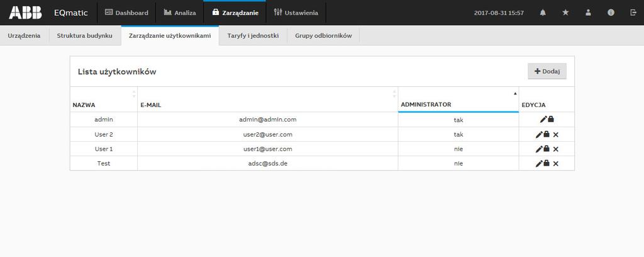This screenshot has width=644, height=257.
Task: Open the Ustawienia menu
Action: 296,13
